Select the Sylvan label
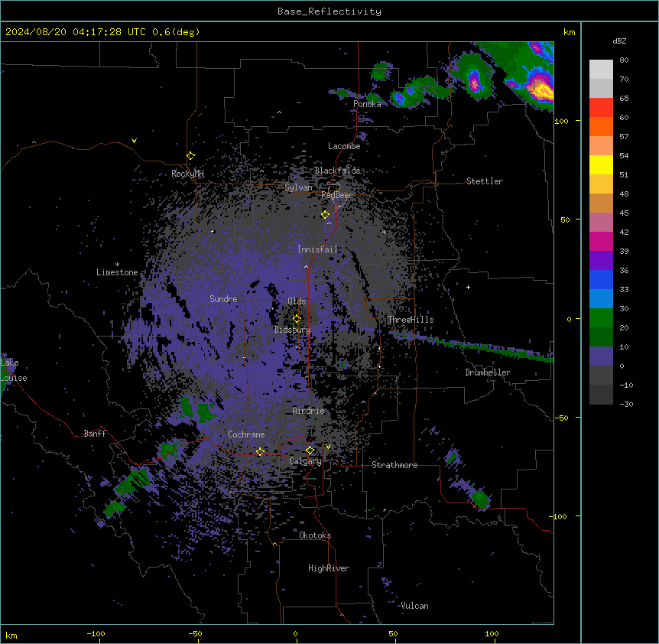Screen dimensions: 659x644 click(298, 187)
